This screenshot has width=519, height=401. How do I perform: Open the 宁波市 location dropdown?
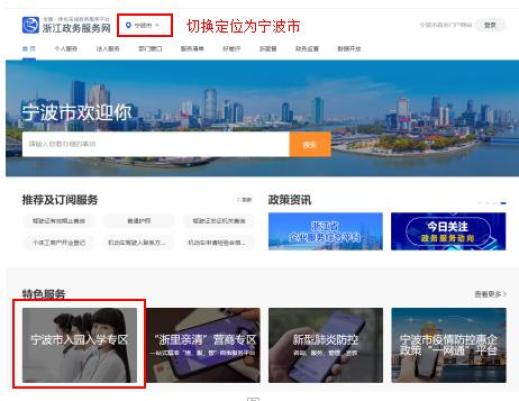(144, 25)
